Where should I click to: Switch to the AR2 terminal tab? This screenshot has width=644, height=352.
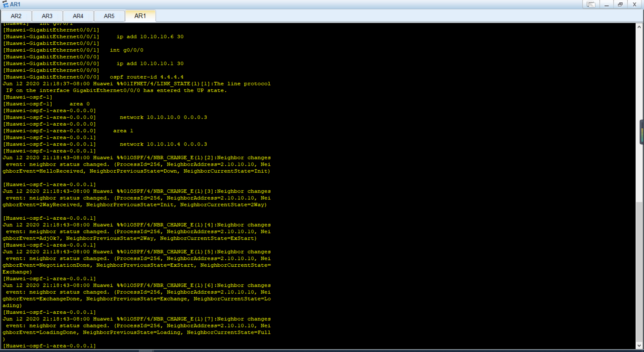point(16,16)
